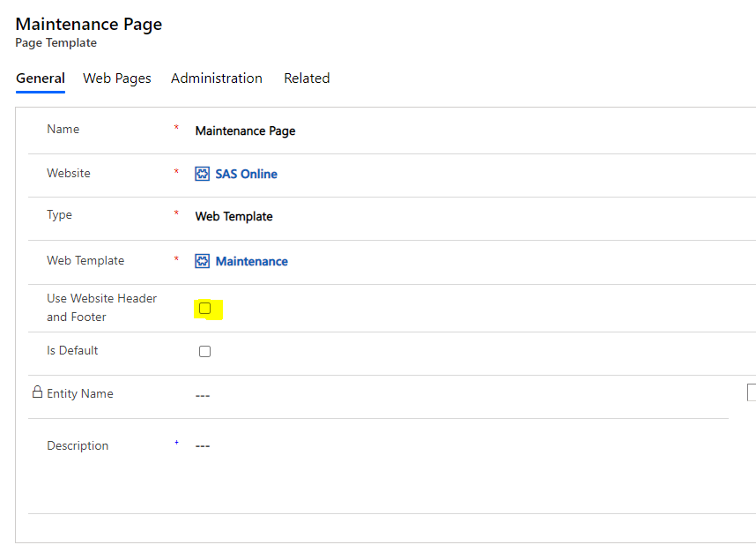756x545 pixels.
Task: Open the SAS Online website record link
Action: pyautogui.click(x=247, y=174)
